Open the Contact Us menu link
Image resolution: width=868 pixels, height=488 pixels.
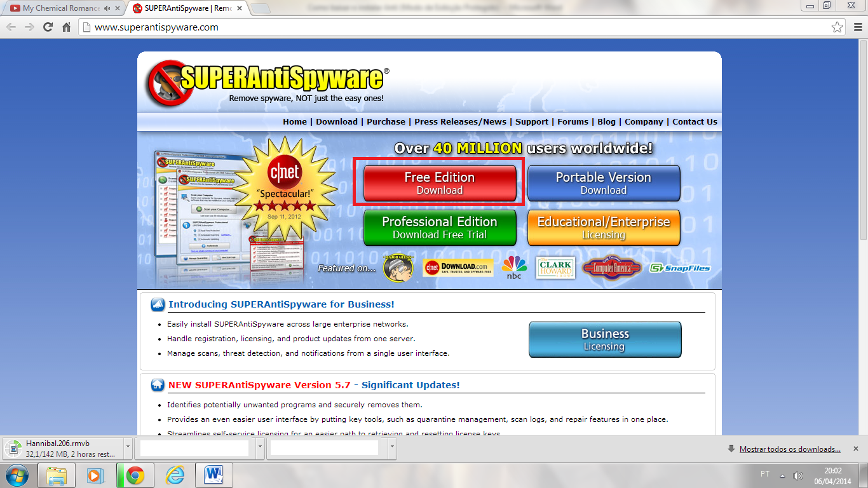(695, 121)
